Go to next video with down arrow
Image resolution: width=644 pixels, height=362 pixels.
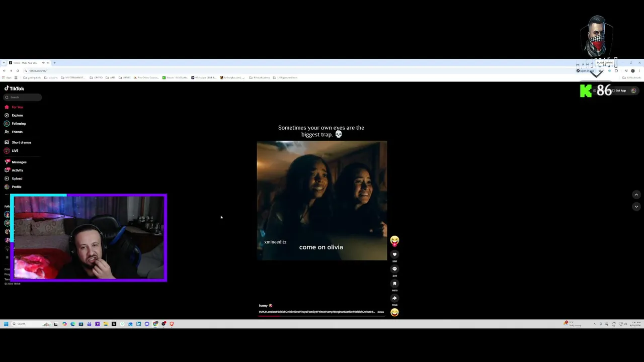pos(636,206)
